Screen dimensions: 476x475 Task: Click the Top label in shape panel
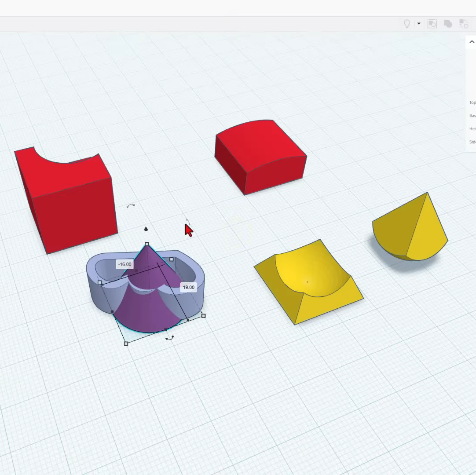(472, 102)
